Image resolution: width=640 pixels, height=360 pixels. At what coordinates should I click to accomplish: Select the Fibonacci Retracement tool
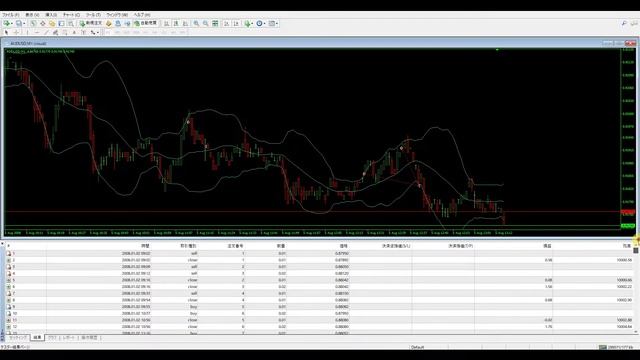pos(64,32)
